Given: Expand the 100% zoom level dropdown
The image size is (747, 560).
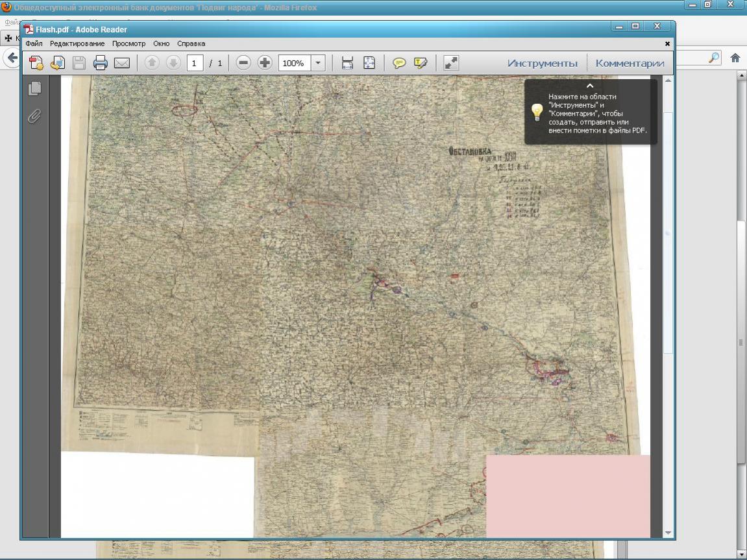Looking at the screenshot, I should (x=318, y=63).
